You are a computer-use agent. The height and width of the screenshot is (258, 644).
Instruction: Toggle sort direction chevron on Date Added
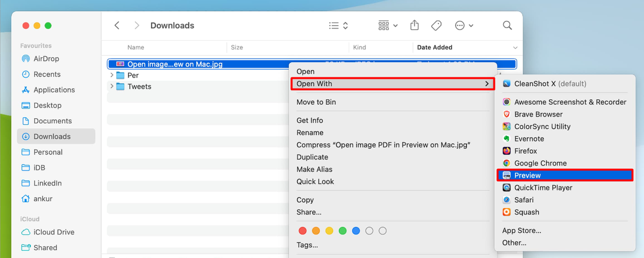[515, 48]
